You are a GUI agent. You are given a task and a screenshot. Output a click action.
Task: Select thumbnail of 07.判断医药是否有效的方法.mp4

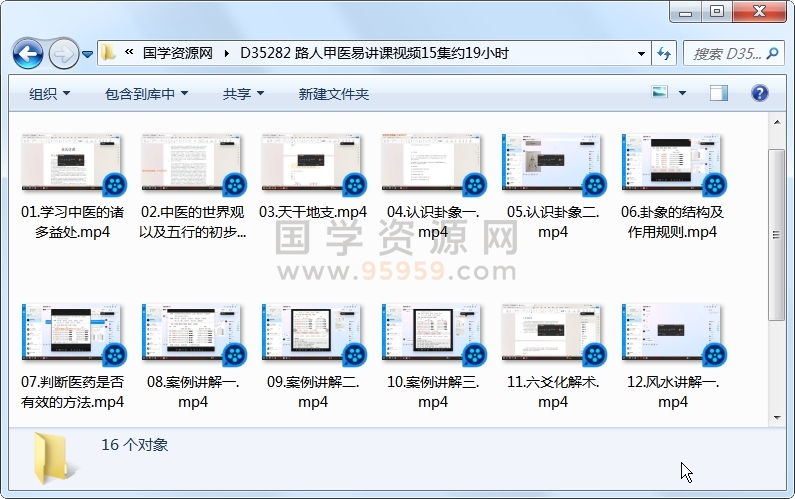coord(71,332)
